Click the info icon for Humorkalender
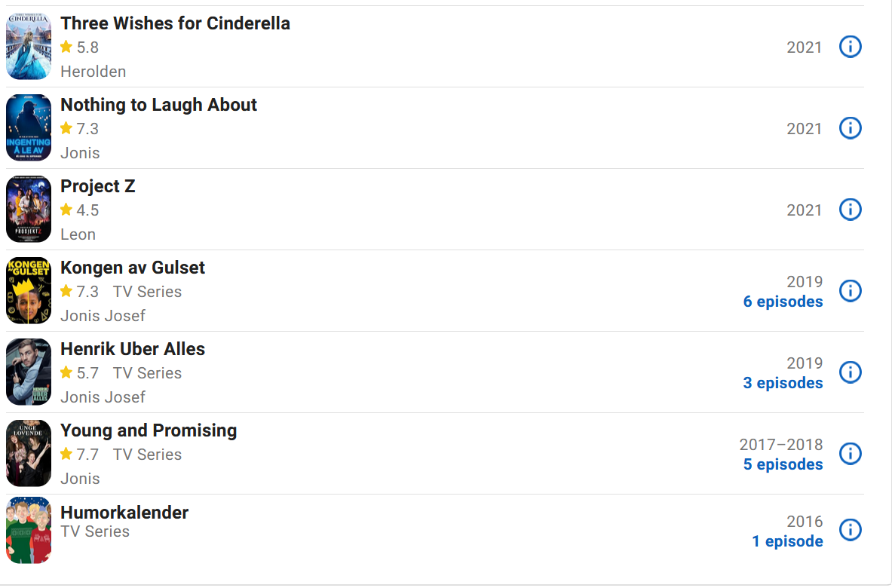Viewport: 892px width, 588px height. tap(850, 529)
